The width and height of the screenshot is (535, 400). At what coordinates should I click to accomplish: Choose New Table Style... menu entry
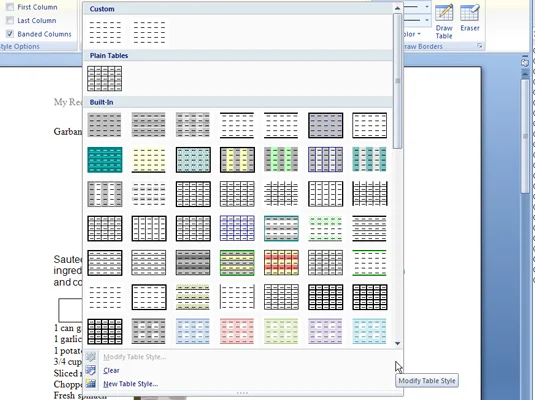[131, 384]
